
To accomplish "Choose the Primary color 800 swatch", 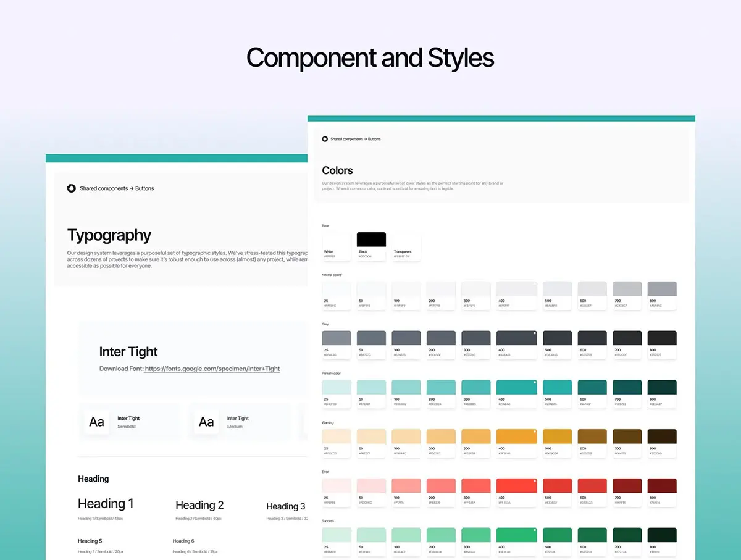I will [661, 387].
